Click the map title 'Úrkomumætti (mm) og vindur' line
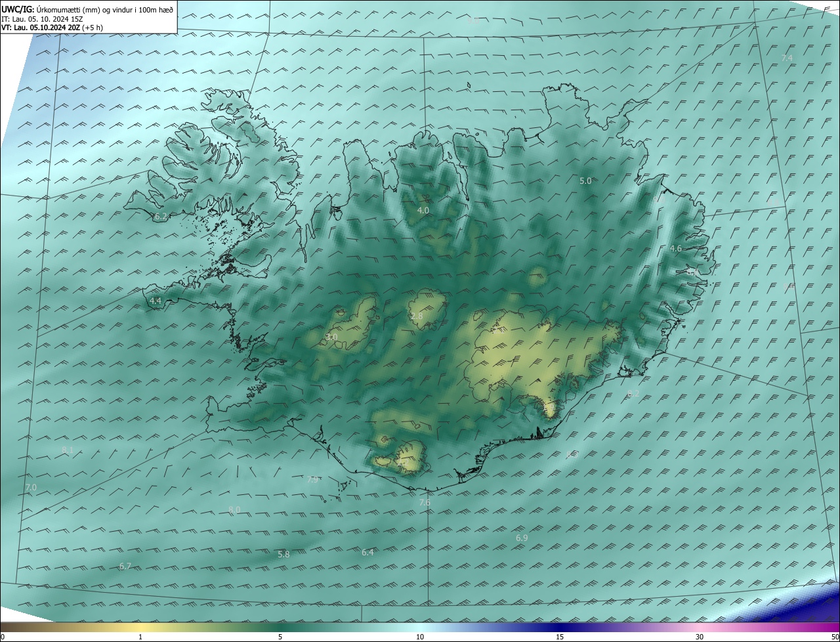 tap(87, 10)
